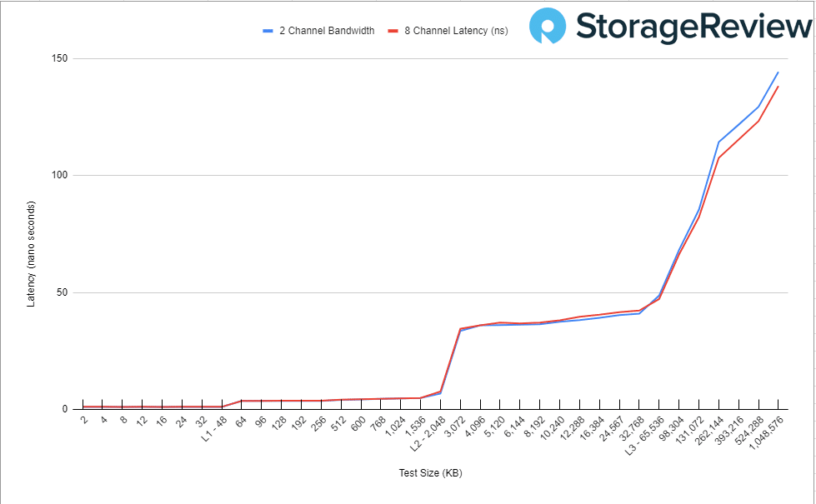816x504 pixels.
Task: Select the x-axis tick label "5,120"
Action: (x=495, y=425)
